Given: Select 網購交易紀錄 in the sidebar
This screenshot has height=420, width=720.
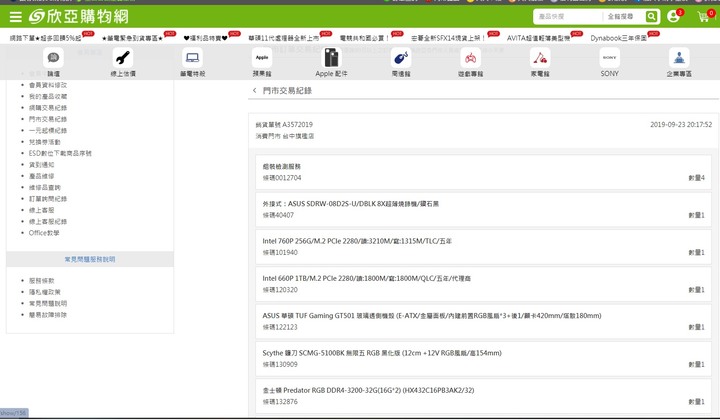Looking at the screenshot, I should (x=48, y=108).
